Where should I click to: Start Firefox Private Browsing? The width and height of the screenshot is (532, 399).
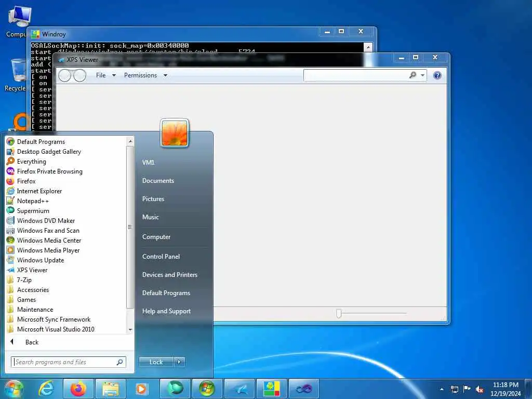[45, 171]
